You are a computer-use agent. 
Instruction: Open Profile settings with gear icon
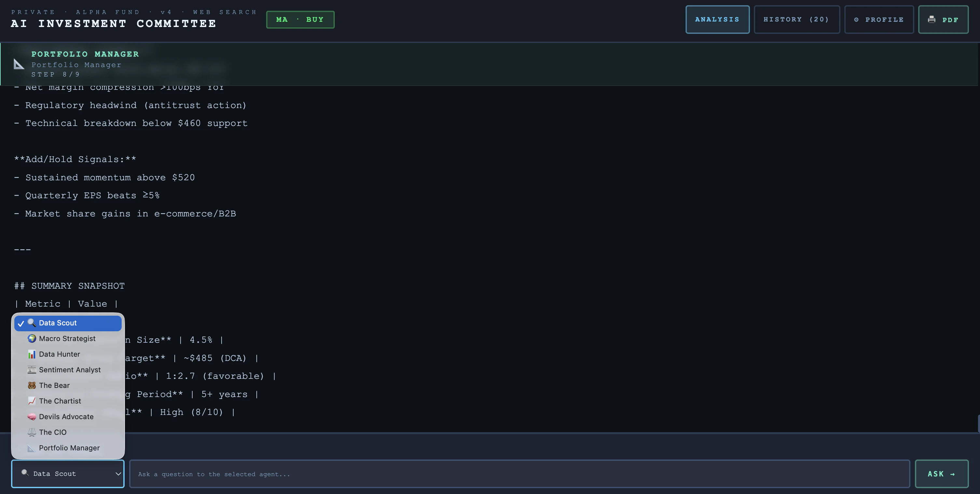tap(878, 20)
